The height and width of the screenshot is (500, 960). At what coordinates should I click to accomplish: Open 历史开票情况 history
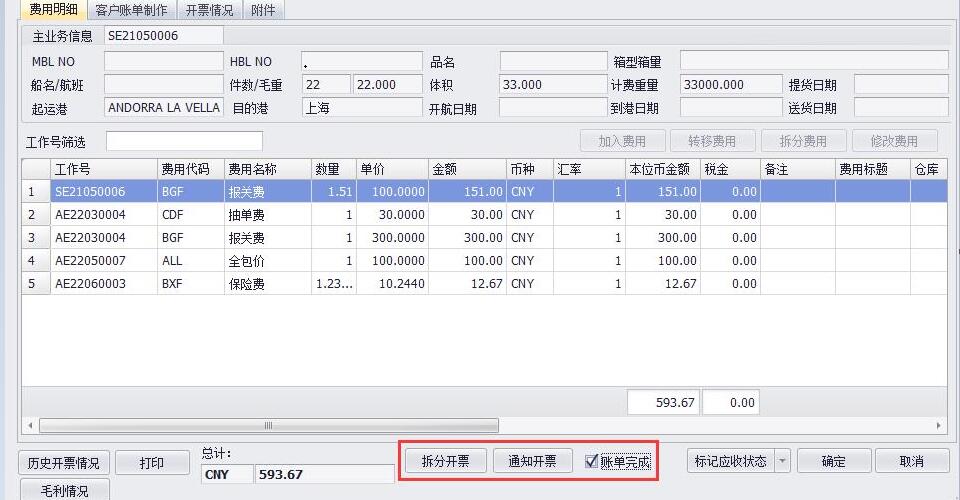pos(63,463)
